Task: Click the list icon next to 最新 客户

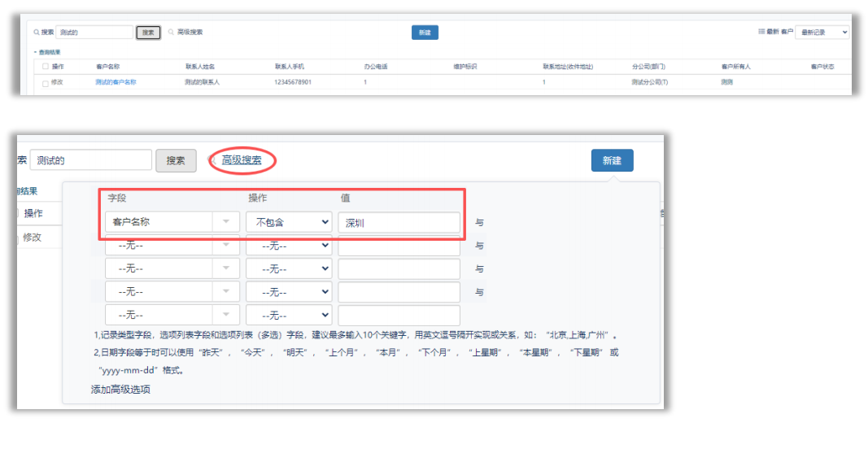Action: coord(761,32)
